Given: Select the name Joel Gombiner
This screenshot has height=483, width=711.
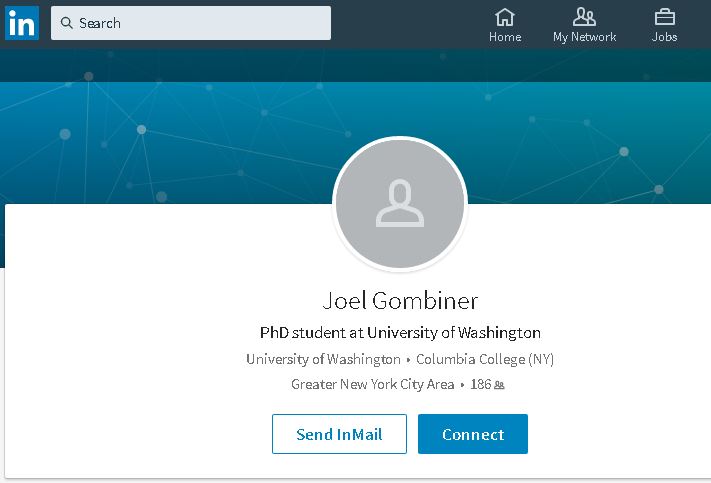Looking at the screenshot, I should point(400,301).
